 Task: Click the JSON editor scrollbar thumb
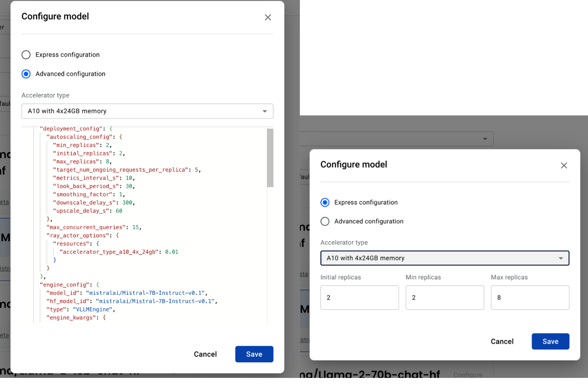[270, 158]
